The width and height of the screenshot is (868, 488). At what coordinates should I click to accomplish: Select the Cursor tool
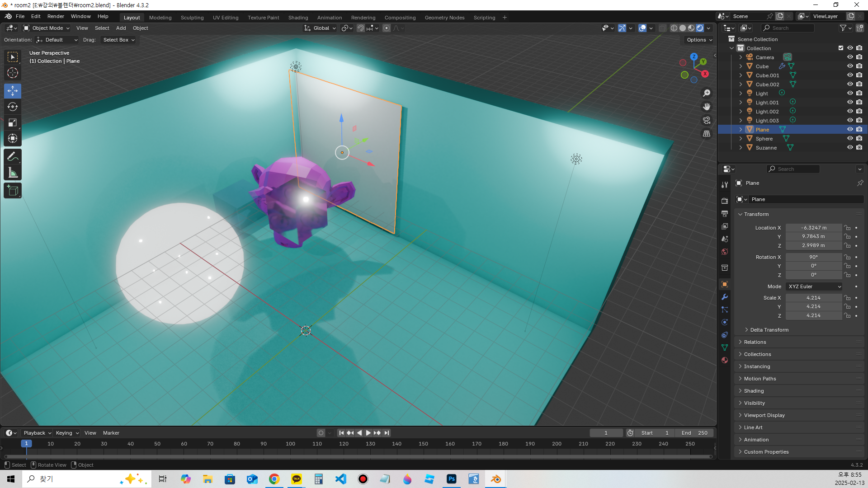(x=13, y=73)
